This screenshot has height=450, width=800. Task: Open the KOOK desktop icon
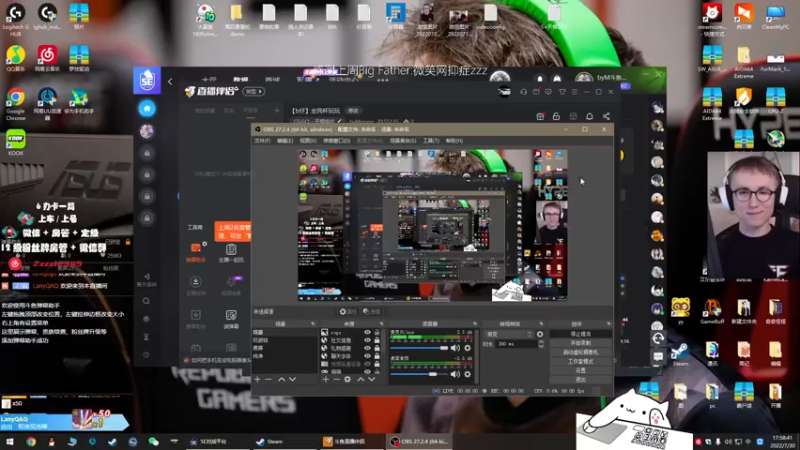(x=16, y=143)
